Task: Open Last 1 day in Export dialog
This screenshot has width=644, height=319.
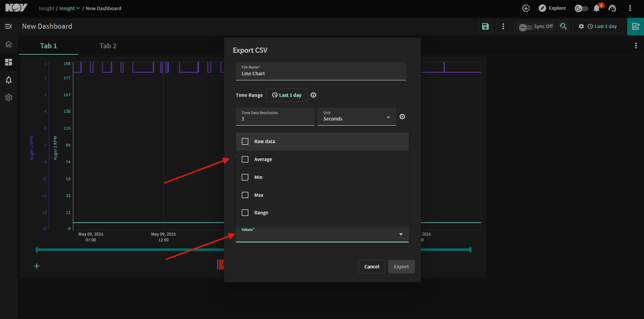Action: [x=287, y=95]
